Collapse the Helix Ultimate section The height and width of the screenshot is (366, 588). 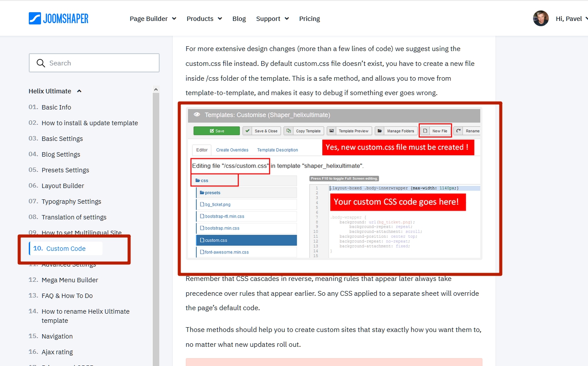point(79,91)
